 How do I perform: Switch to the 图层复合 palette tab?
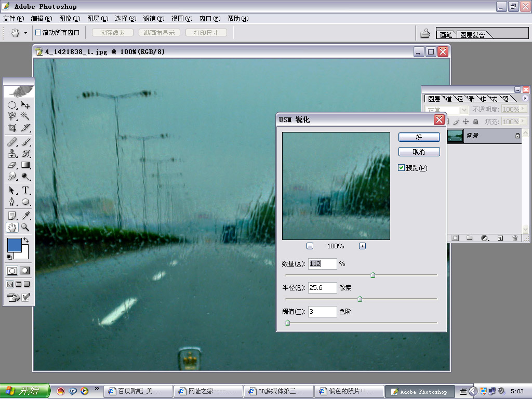pos(472,35)
